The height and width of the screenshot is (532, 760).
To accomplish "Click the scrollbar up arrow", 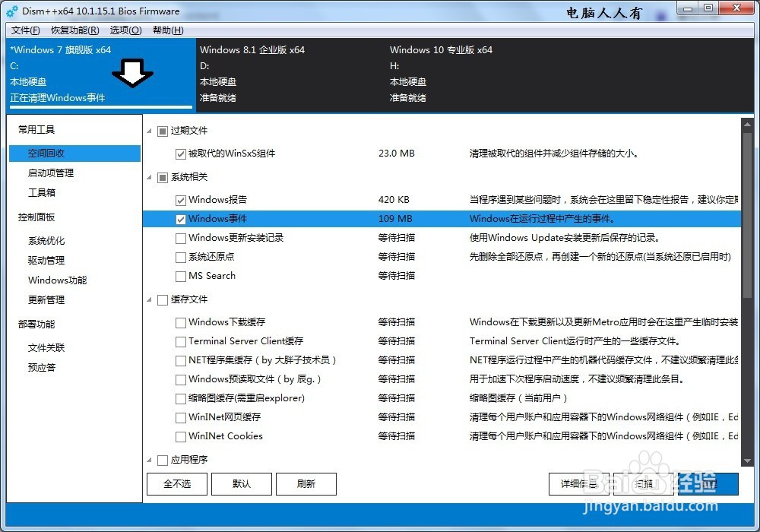I will (x=747, y=124).
